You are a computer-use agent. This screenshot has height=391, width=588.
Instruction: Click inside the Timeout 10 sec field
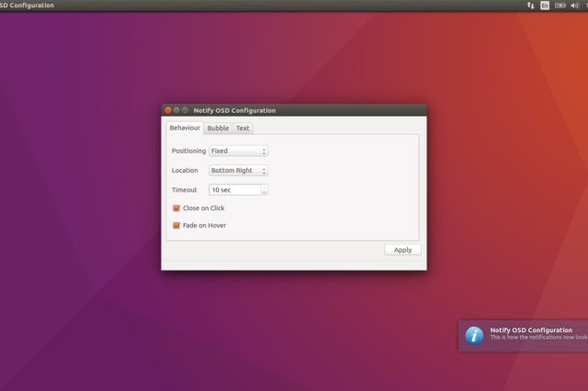click(235, 190)
